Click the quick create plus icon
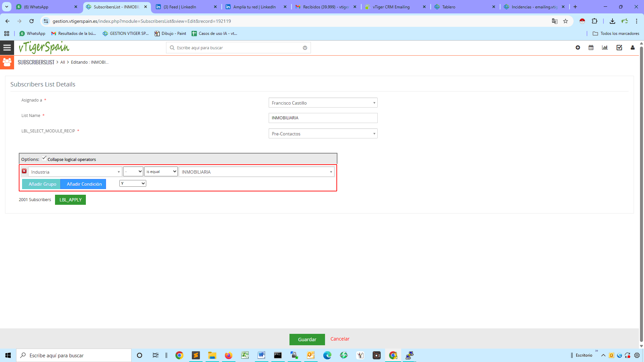Screen dimensions: 644x362 click(x=578, y=48)
